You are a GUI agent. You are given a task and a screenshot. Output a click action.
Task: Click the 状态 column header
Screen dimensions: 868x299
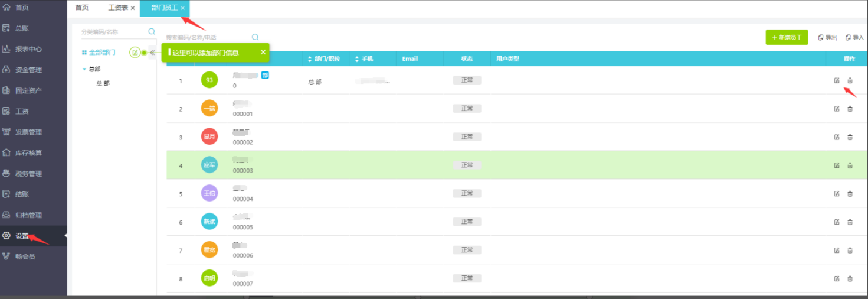coord(467,59)
